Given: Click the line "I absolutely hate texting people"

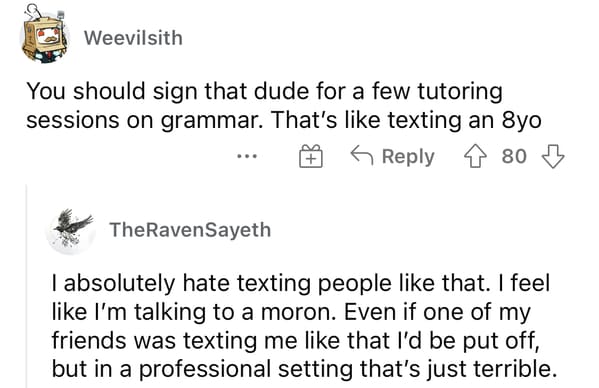Looking at the screenshot, I should click(301, 283).
